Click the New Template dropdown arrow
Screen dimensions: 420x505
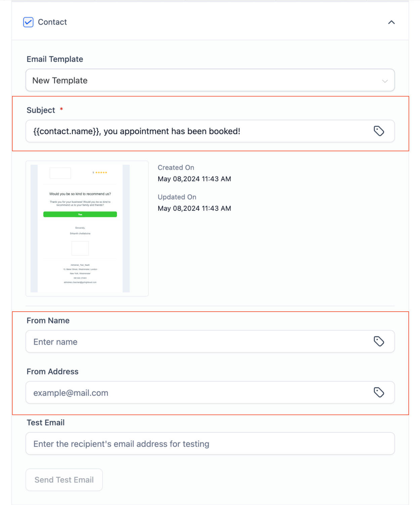point(385,81)
